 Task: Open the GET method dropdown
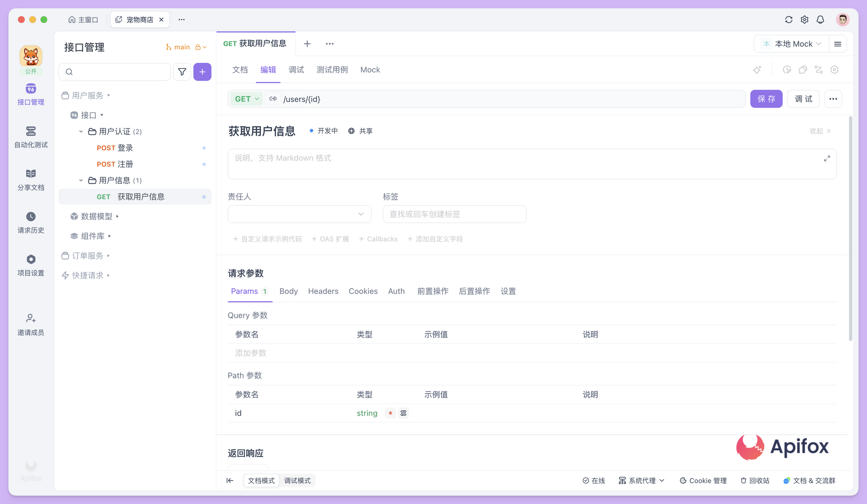(246, 99)
